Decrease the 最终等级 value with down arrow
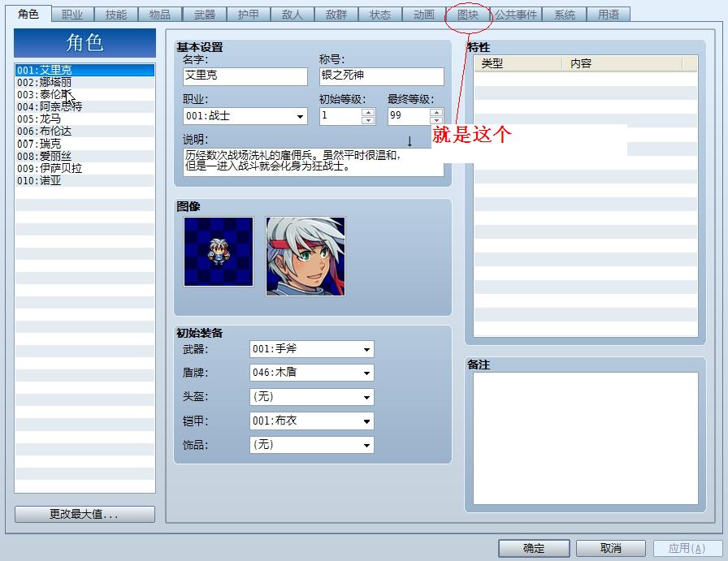Viewport: 728px width, 561px height. [x=436, y=120]
